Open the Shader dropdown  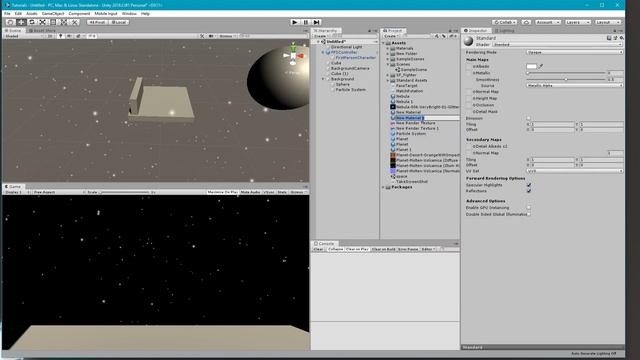[x=558, y=44]
